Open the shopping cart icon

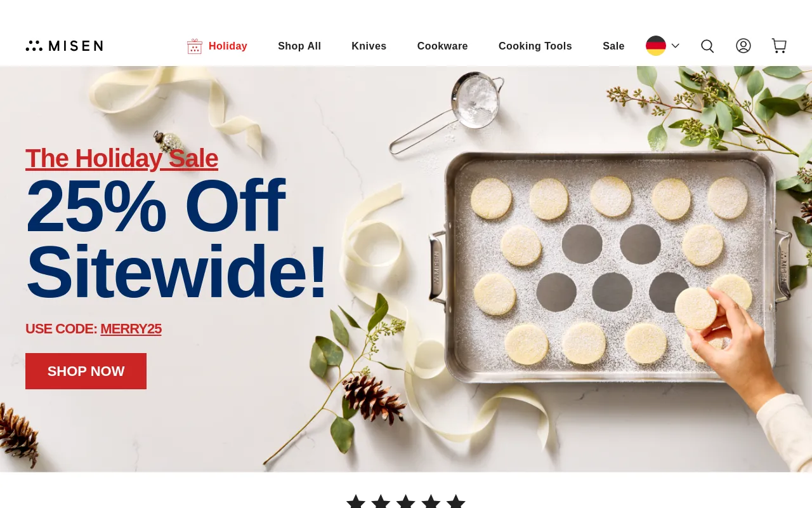pos(779,46)
